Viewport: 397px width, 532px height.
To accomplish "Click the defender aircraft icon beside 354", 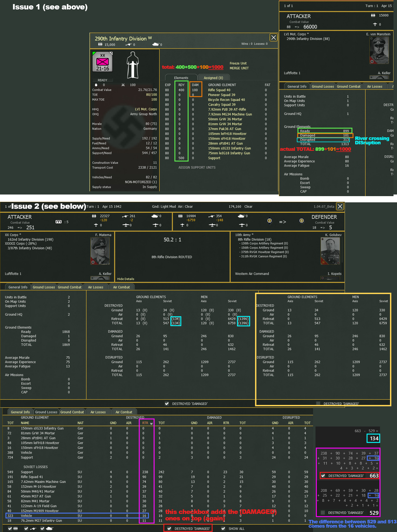I will point(211,216).
